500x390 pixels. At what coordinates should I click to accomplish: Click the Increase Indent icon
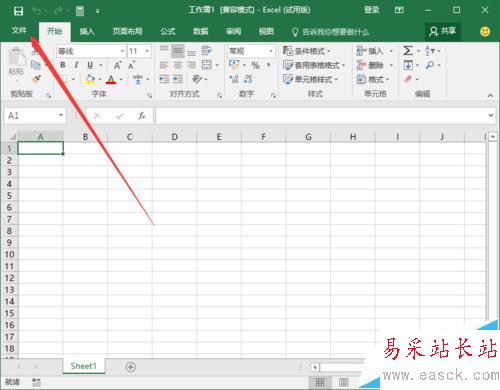click(178, 79)
